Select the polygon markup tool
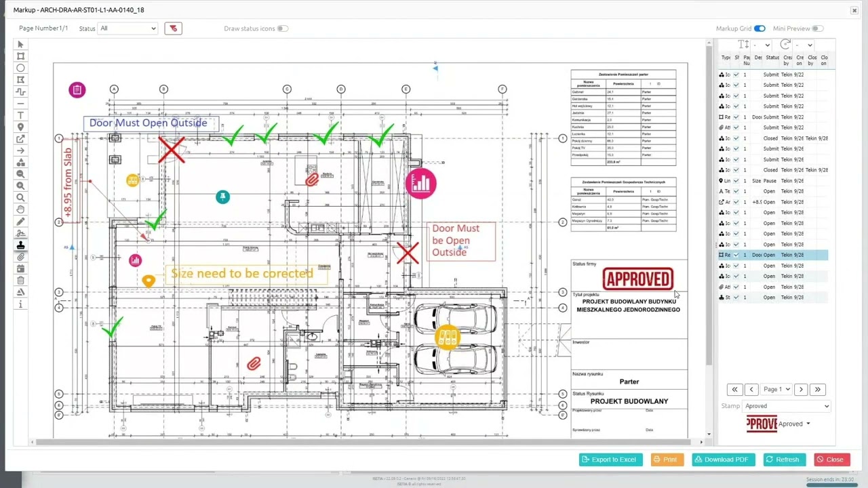 tap(20, 80)
